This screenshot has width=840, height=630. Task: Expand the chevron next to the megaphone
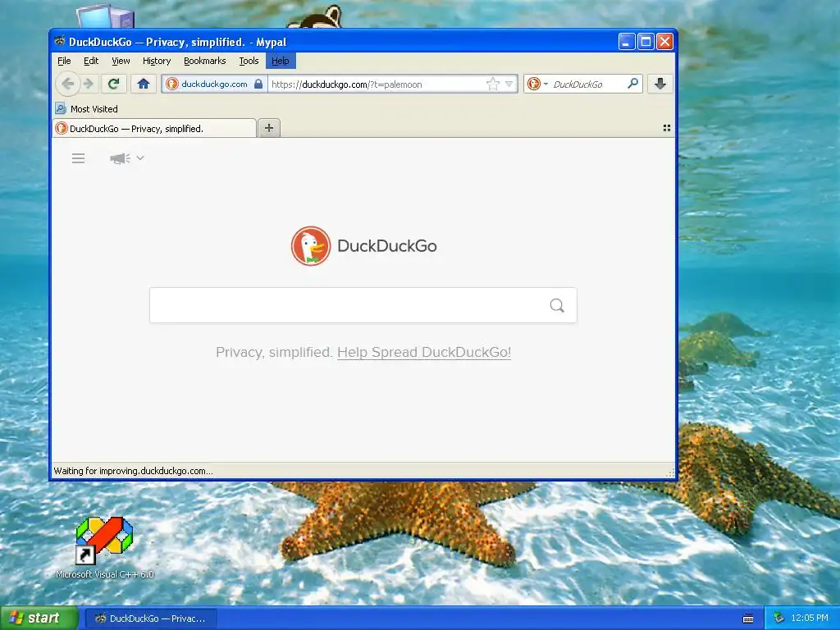point(140,158)
